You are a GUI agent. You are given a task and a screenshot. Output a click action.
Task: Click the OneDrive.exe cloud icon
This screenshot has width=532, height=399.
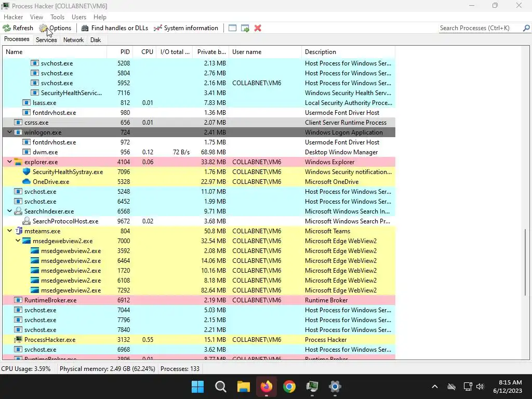pyautogui.click(x=26, y=181)
